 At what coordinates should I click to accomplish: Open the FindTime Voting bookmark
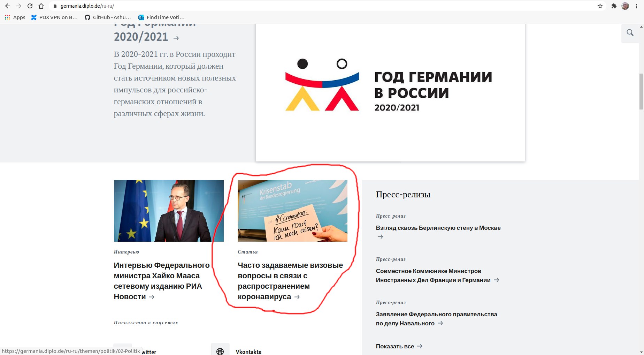tap(161, 17)
